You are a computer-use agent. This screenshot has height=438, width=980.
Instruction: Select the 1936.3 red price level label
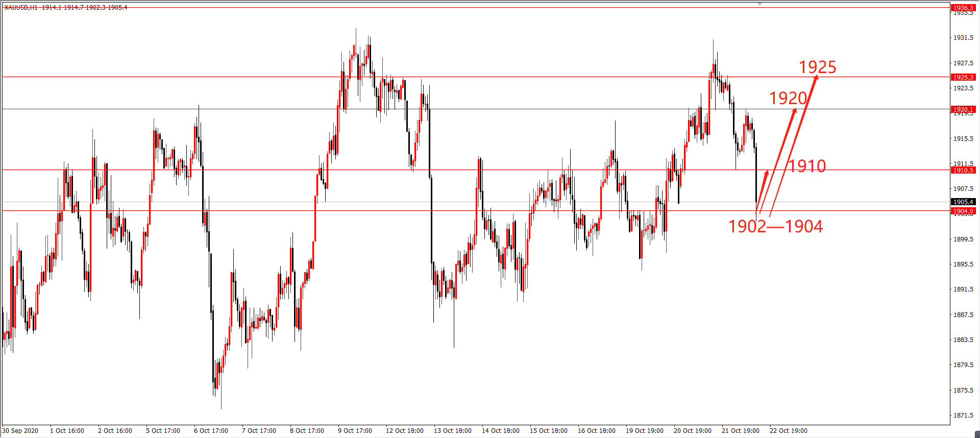[963, 8]
